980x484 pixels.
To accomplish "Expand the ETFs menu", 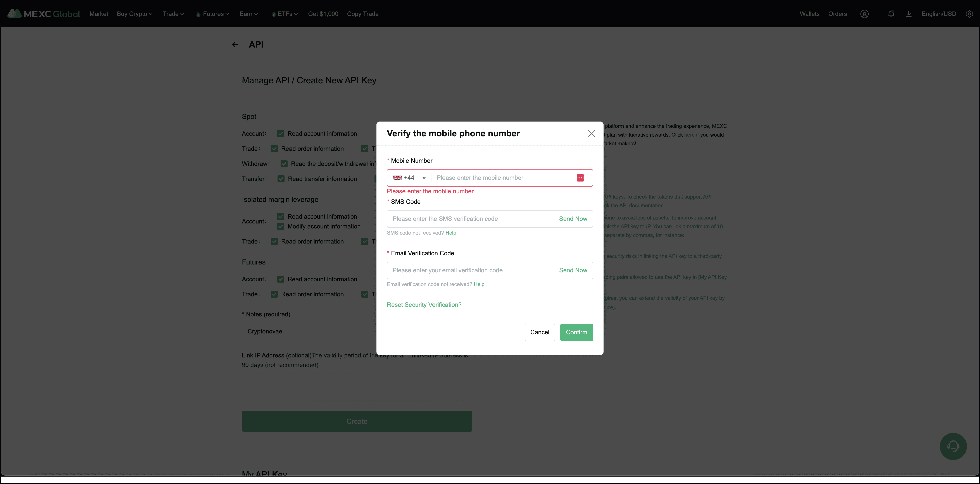I will 285,14.
